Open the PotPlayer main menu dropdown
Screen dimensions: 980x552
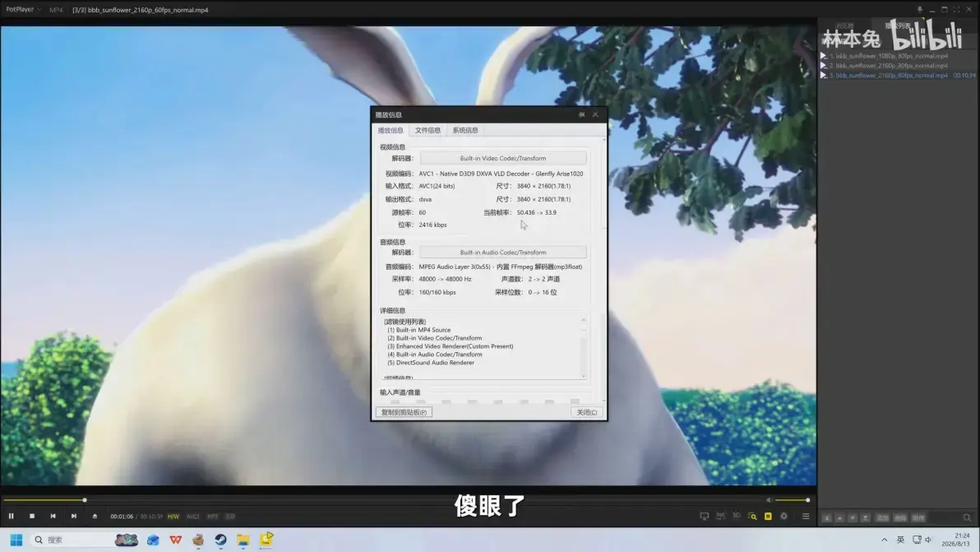[24, 9]
